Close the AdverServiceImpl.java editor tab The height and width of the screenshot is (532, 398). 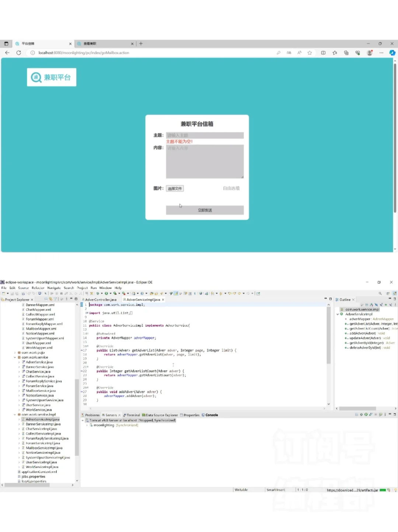pos(163,300)
